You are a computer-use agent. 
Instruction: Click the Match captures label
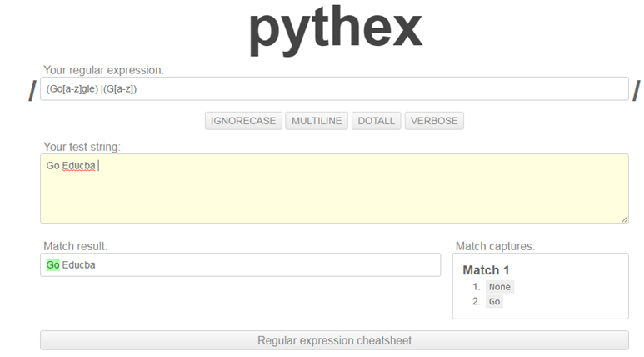coord(495,246)
